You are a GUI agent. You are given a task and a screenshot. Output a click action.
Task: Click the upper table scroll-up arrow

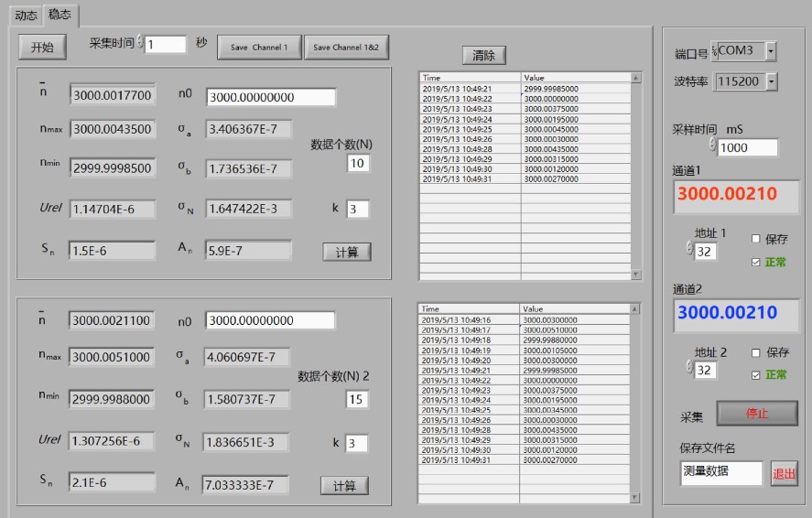coord(636,78)
